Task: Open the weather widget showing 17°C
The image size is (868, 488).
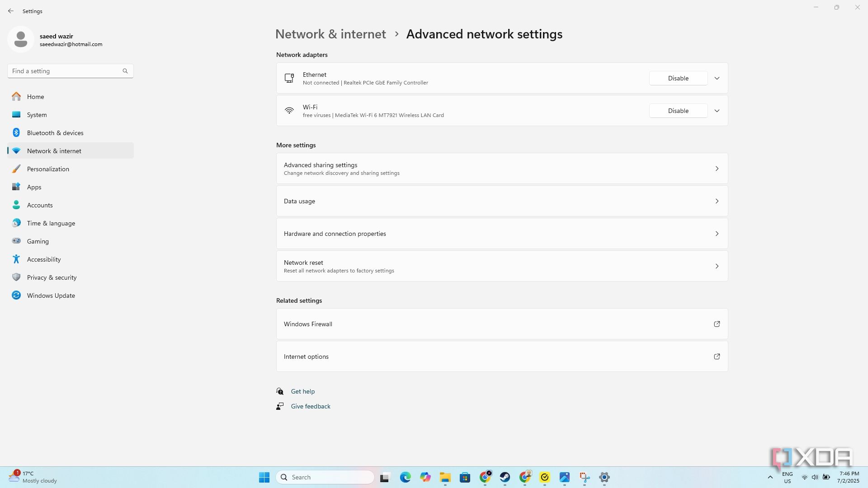Action: [33, 477]
